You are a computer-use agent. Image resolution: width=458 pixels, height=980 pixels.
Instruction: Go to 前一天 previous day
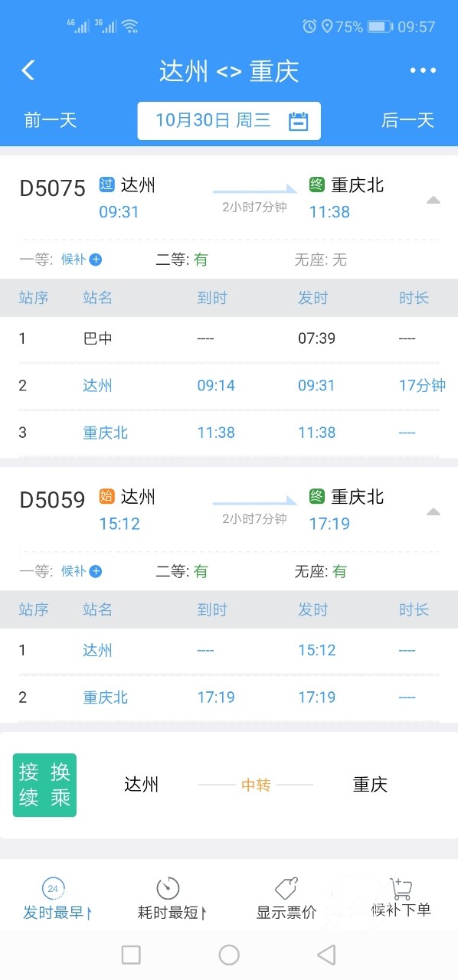[x=51, y=120]
